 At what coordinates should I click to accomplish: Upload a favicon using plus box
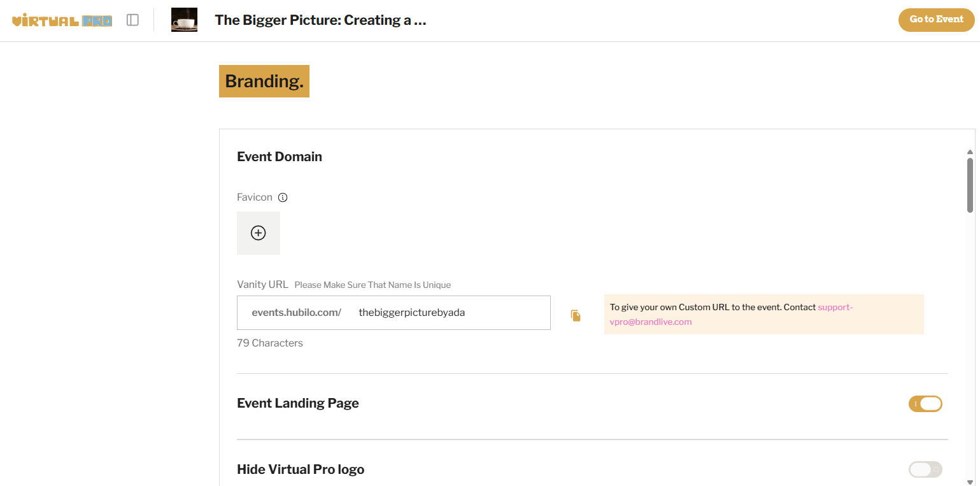pos(259,233)
